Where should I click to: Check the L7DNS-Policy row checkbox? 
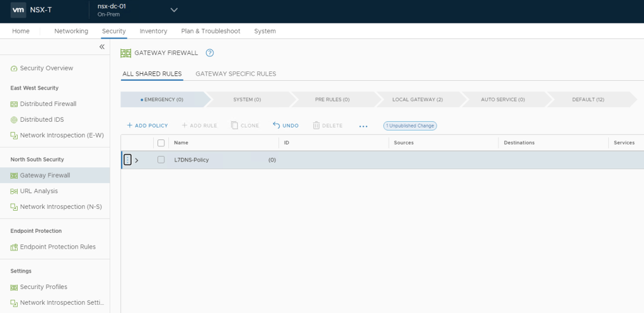pos(161,160)
